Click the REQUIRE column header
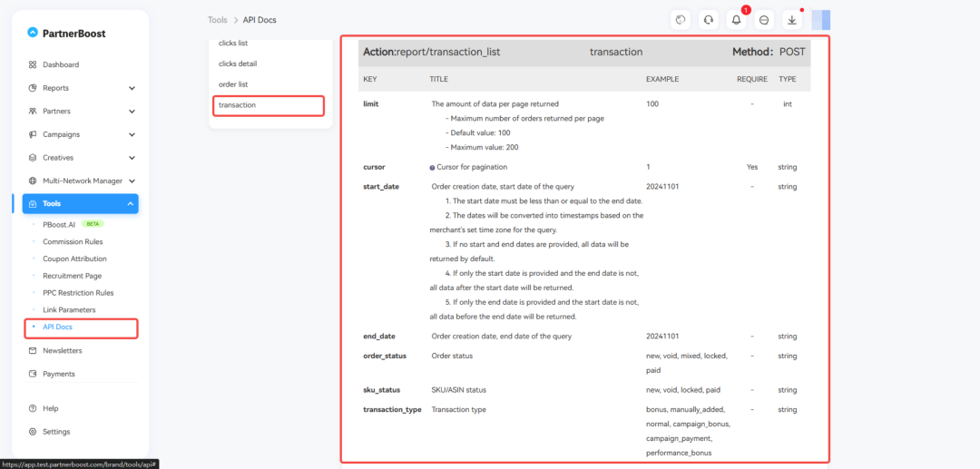This screenshot has width=980, height=469. [x=752, y=79]
